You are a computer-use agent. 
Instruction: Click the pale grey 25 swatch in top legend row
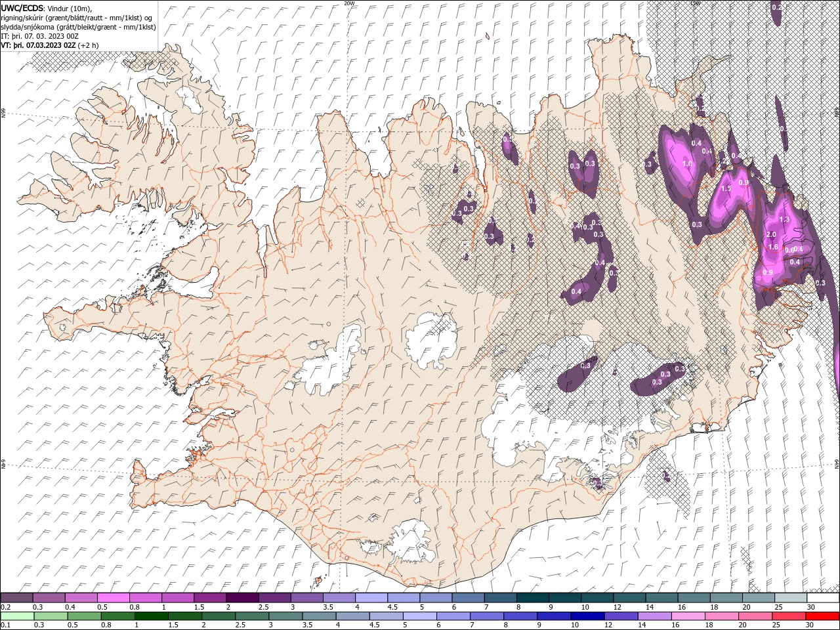click(791, 598)
